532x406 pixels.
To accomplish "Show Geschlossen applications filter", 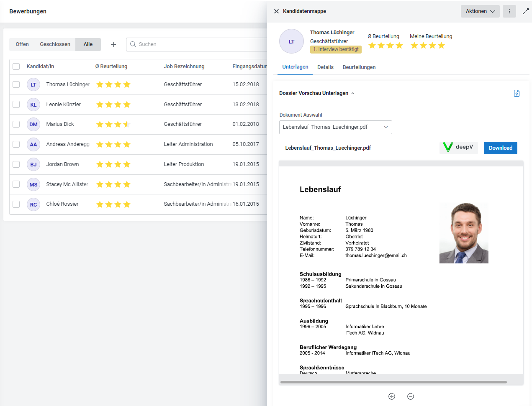I will click(55, 44).
